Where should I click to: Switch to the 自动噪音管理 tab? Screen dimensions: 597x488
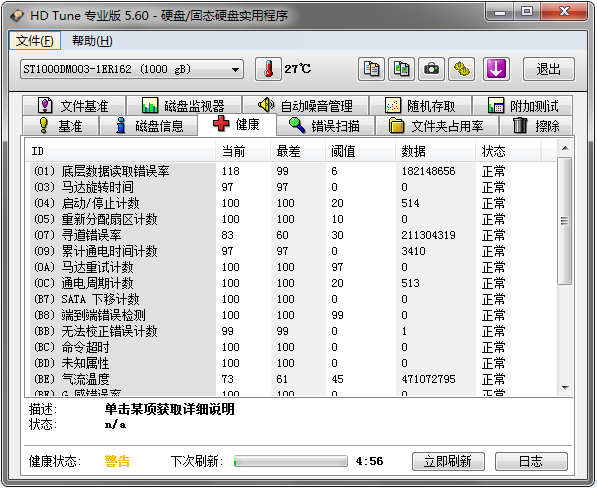pyautogui.click(x=305, y=105)
